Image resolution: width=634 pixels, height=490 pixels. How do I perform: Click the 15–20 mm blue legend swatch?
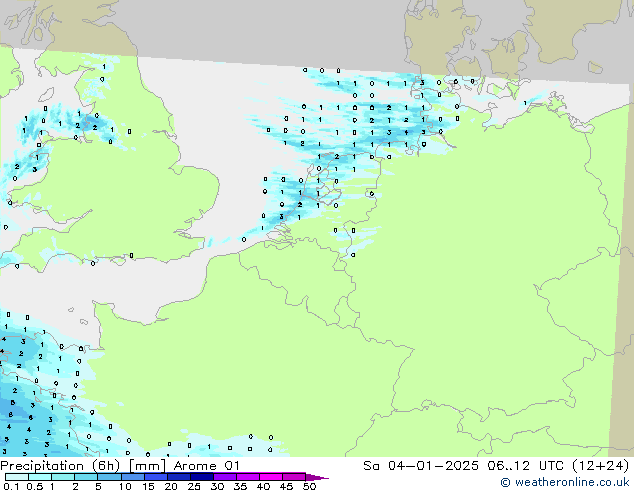[156, 477]
